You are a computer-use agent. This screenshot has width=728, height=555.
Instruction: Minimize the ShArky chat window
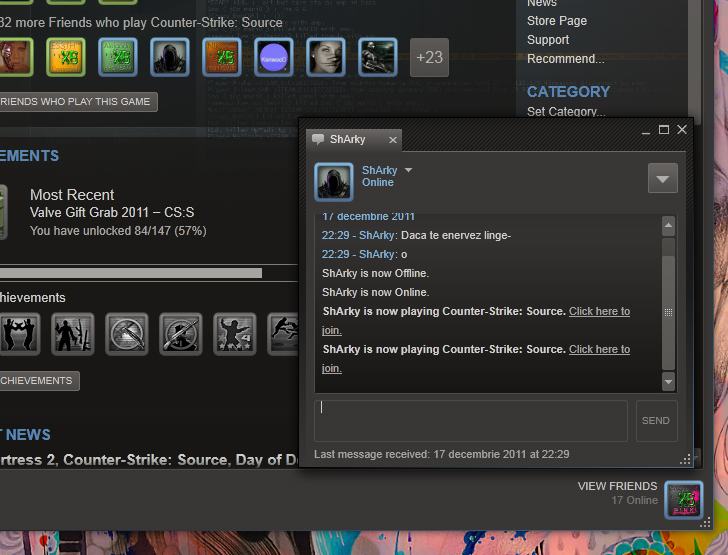(x=646, y=131)
